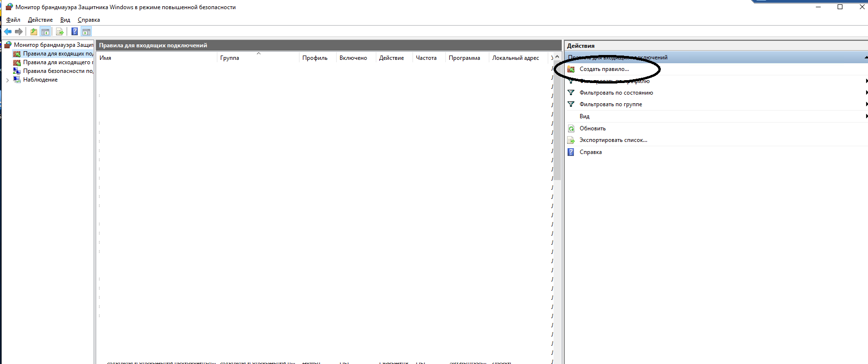The image size is (868, 364).
Task: Open Фильтровать по группе submenu
Action: pos(611,104)
